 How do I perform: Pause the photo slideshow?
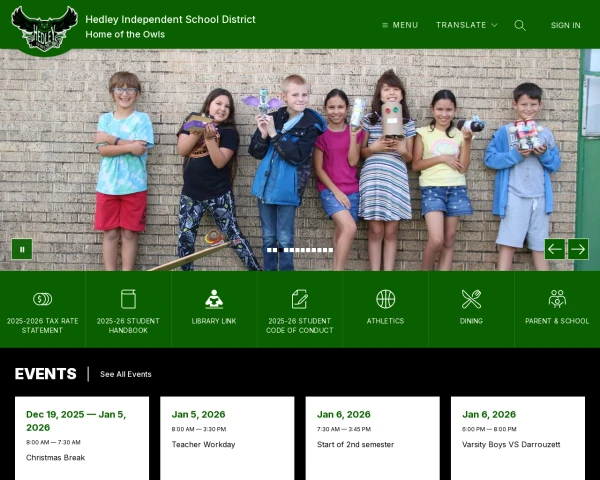(22, 249)
